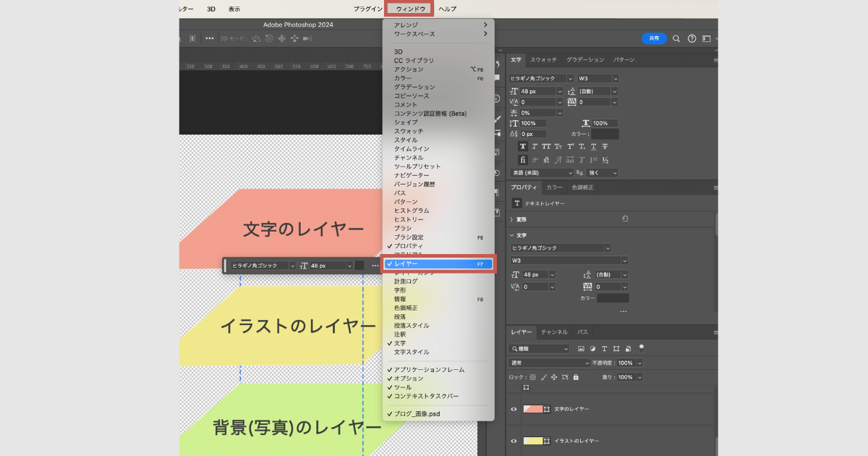Image resolution: width=868 pixels, height=456 pixels.
Task: Enable superscript formatting
Action: [569, 145]
